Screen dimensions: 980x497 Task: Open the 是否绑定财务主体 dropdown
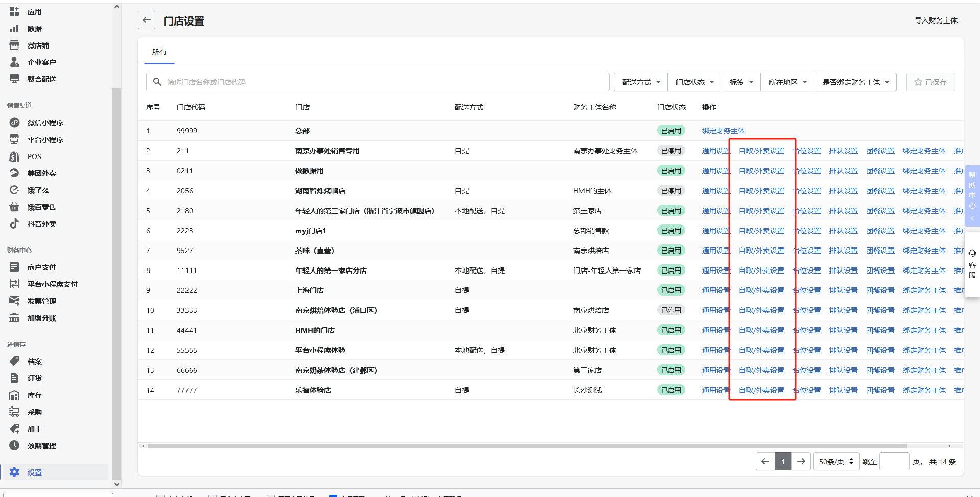[x=855, y=82]
